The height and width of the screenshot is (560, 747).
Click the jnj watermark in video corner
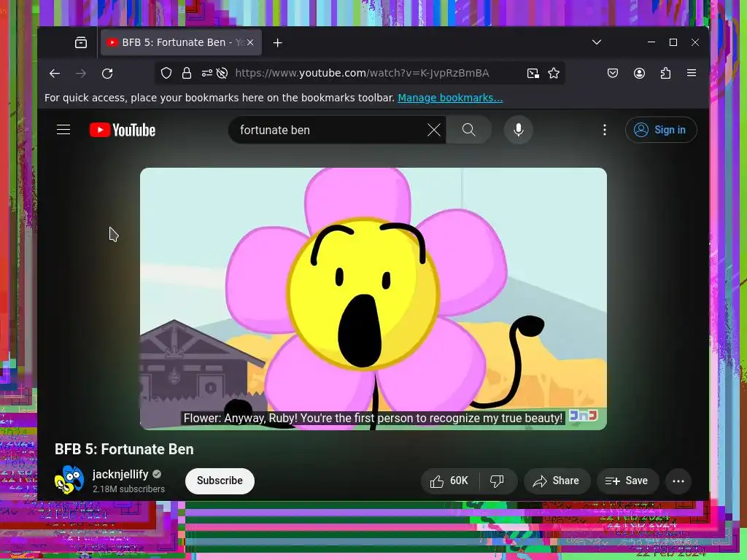[x=584, y=416]
